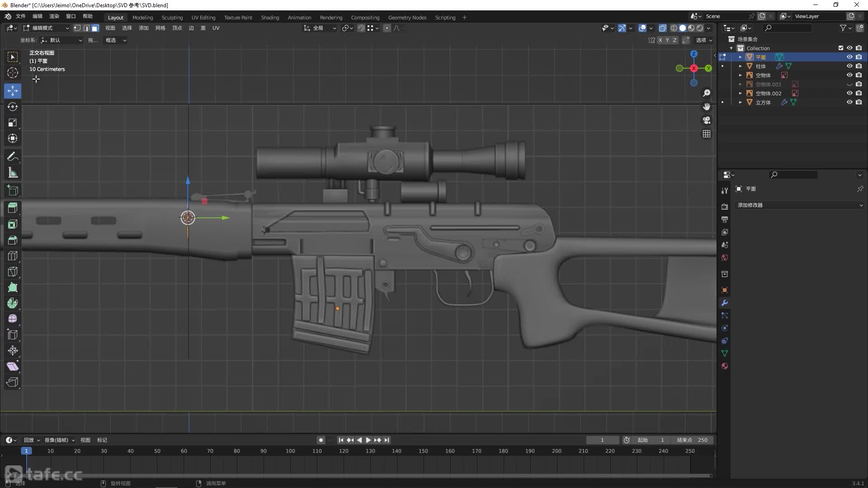Select the Spin tool
Screen dimensions: 868x488
[x=13, y=303]
